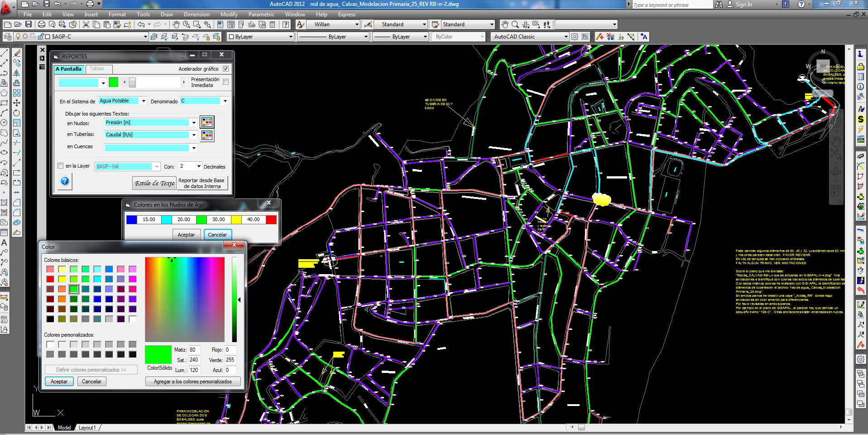Expand the AutoCAD Classic workspace dropdown

click(566, 37)
